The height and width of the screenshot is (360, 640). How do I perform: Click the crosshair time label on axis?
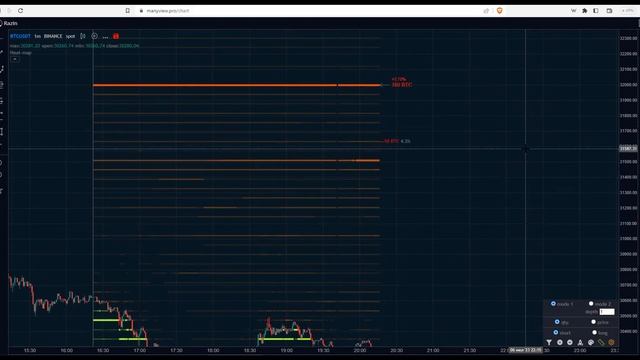click(x=526, y=350)
